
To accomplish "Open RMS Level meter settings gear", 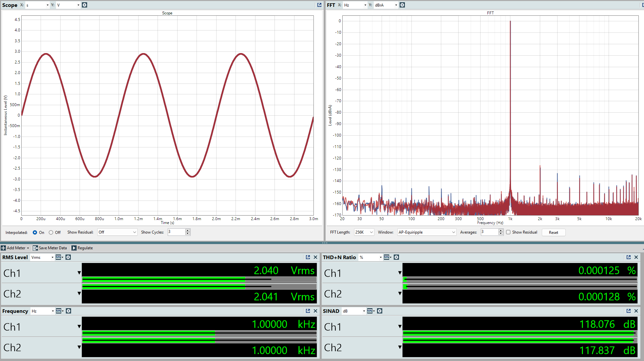I will coord(68,257).
